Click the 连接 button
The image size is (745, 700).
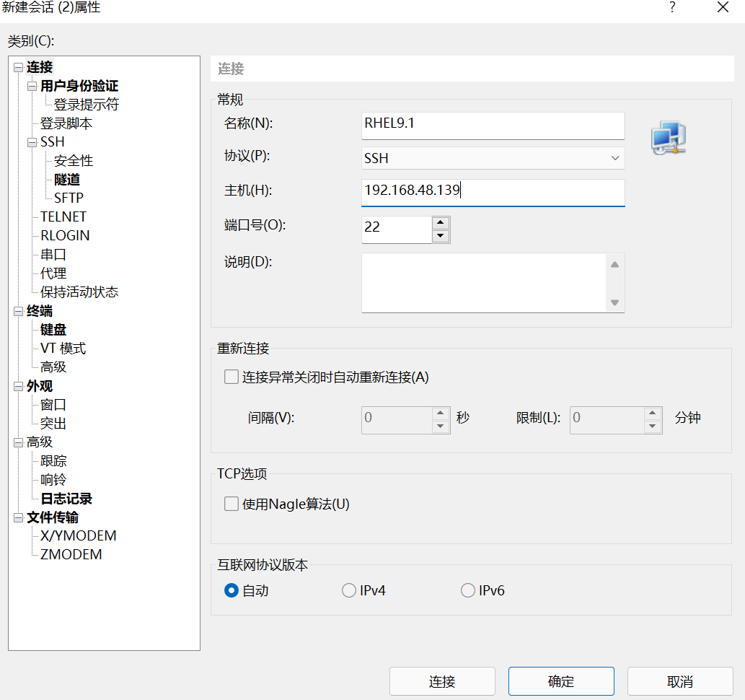pyautogui.click(x=442, y=681)
